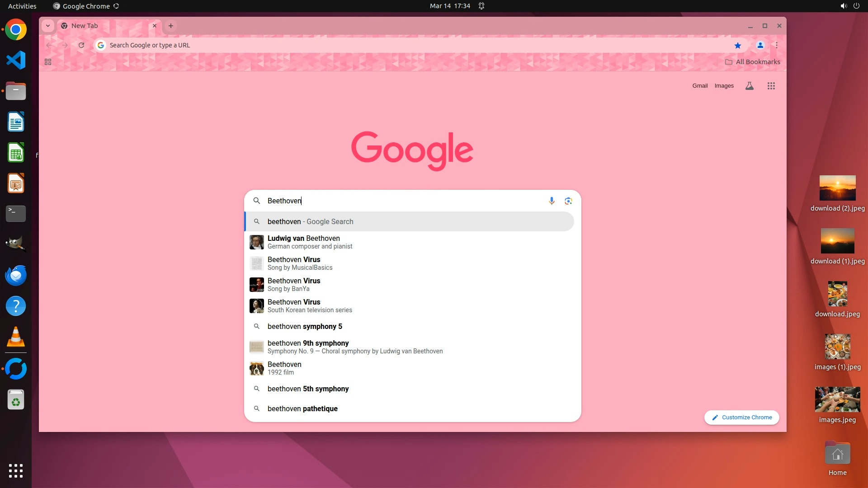
Task: Open a new tab with plus button
Action: point(171,26)
